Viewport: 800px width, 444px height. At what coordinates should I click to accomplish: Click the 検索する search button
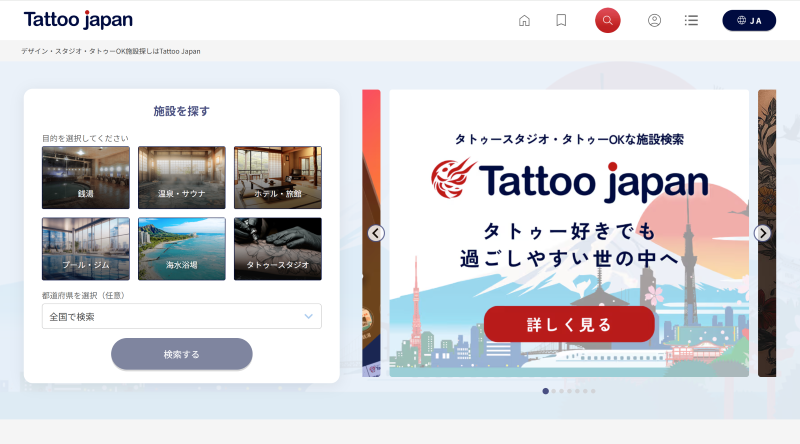tap(182, 354)
